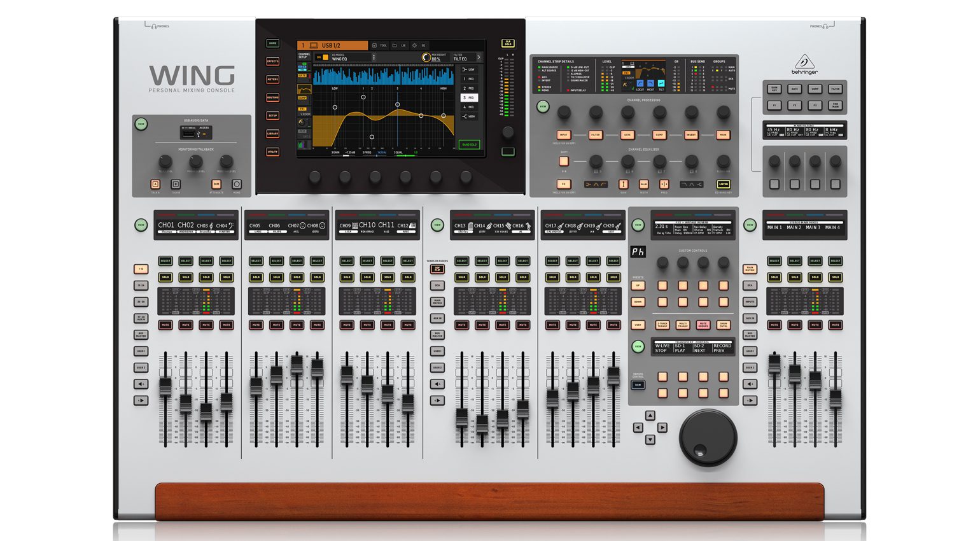980x541 pixels.
Task: Select channel CH13 with its SELECT button
Action: [462, 260]
